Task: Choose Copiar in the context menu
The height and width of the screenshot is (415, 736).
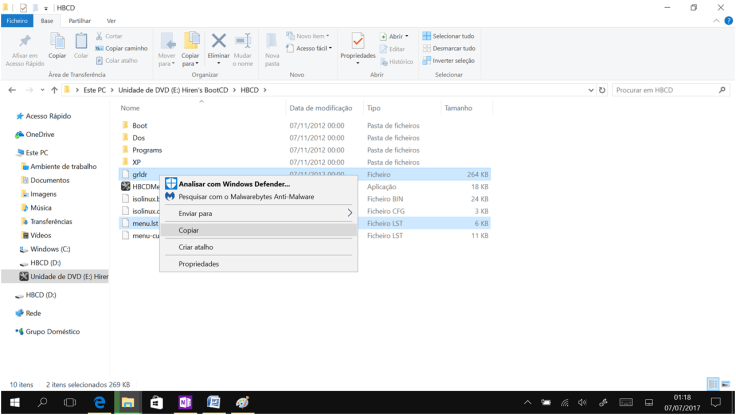Action: [189, 230]
